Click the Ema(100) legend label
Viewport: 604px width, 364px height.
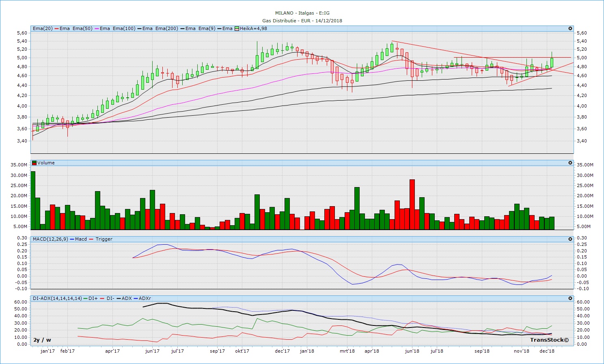click(x=124, y=28)
